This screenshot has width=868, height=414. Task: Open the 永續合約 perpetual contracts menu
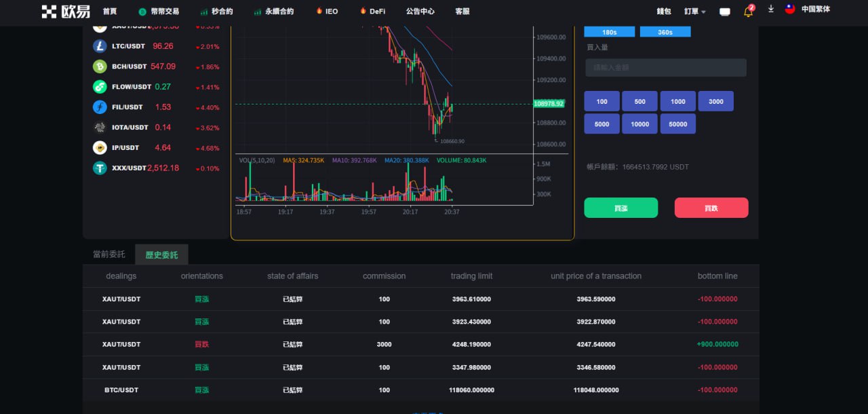point(273,12)
